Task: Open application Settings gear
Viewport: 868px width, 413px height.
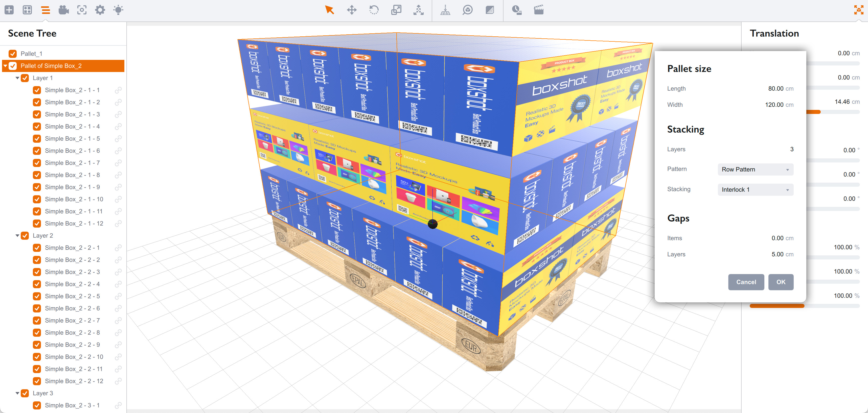Action: point(100,10)
